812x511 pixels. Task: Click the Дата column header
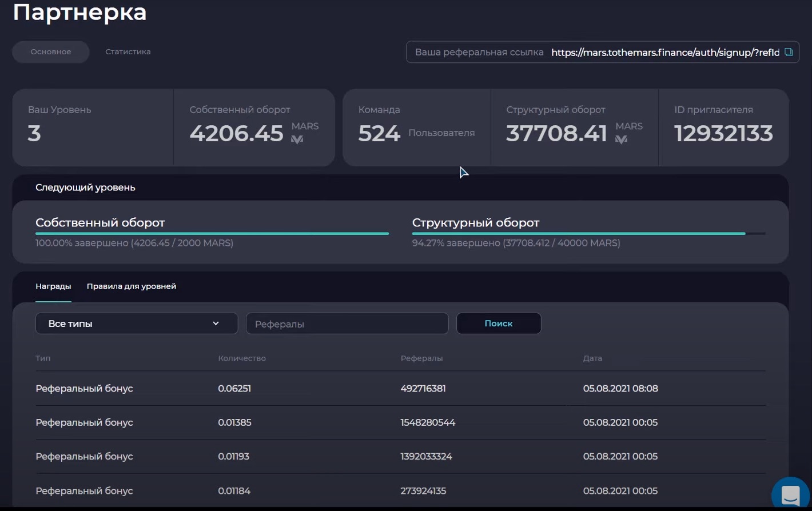click(x=592, y=358)
